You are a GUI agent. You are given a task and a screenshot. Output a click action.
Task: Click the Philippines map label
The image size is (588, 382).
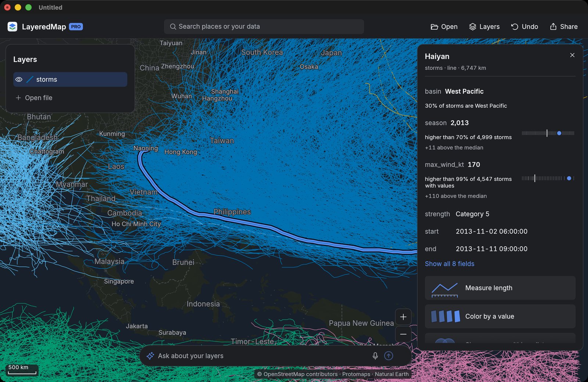[232, 212]
